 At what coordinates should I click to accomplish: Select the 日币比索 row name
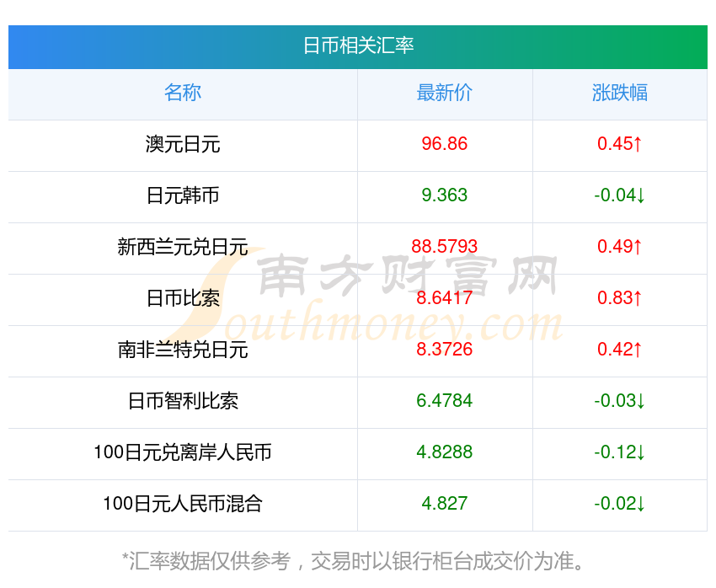tap(183, 298)
